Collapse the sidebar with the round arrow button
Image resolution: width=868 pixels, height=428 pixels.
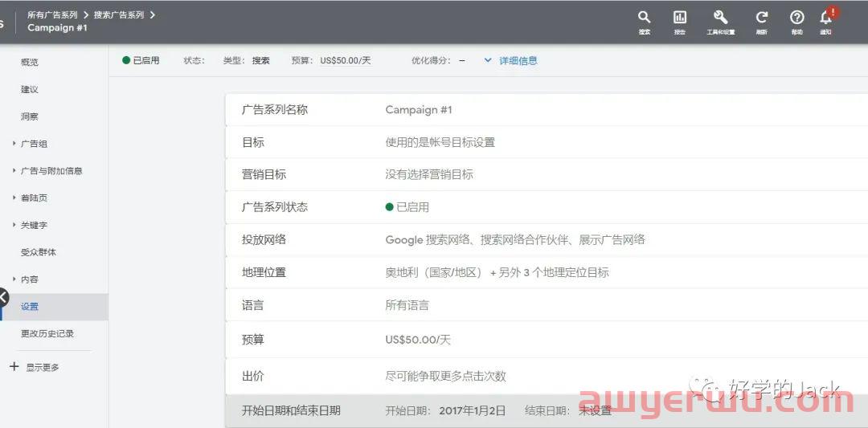tap(3, 297)
